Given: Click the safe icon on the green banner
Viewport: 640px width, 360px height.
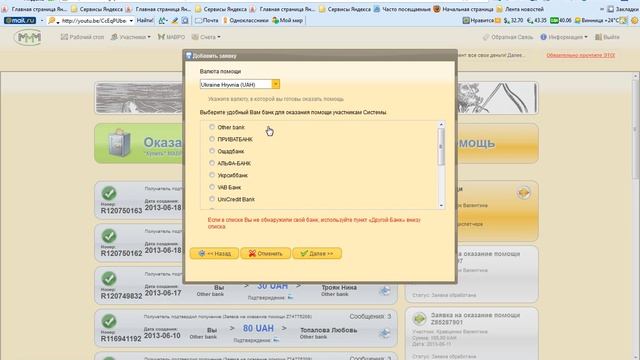Looking at the screenshot, I should pyautogui.click(x=119, y=144).
